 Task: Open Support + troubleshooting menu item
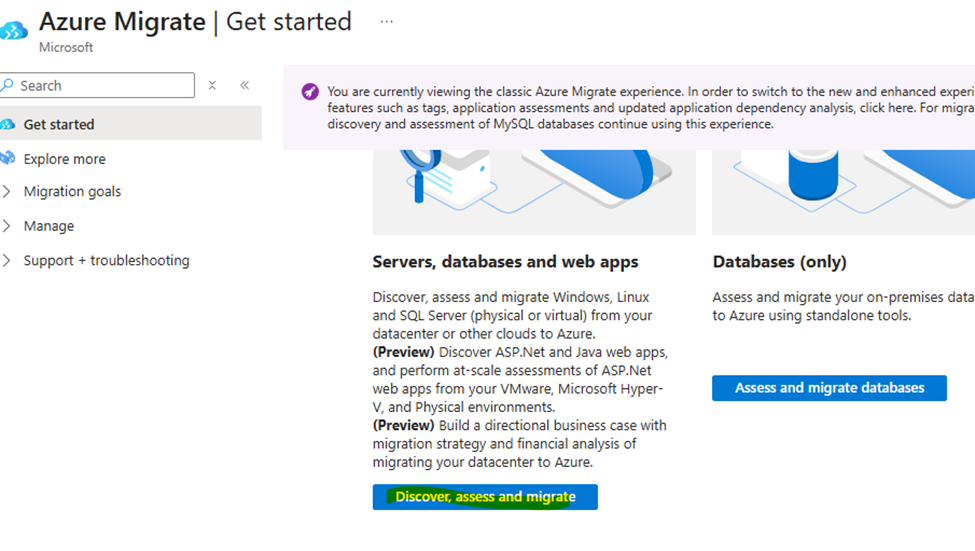point(106,261)
